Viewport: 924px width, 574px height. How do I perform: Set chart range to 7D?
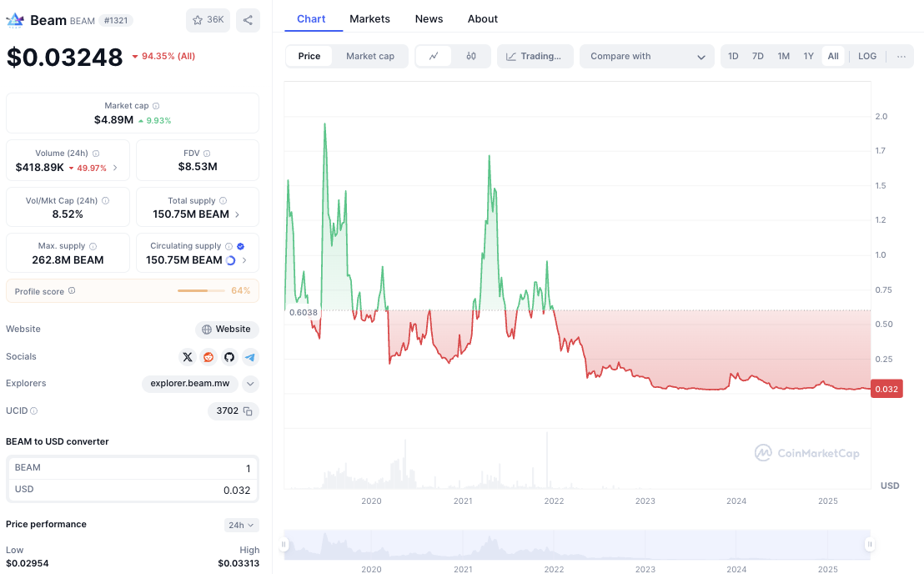coord(758,56)
